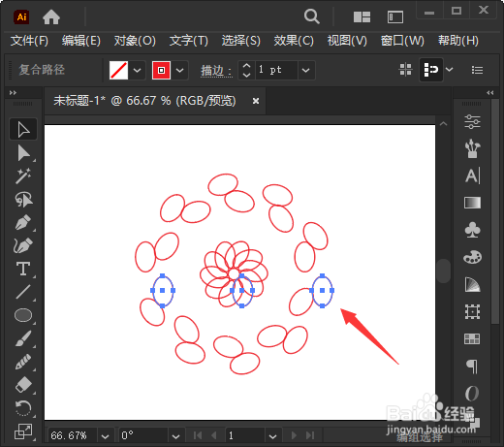Select the Magic Wand tool

coord(23,176)
